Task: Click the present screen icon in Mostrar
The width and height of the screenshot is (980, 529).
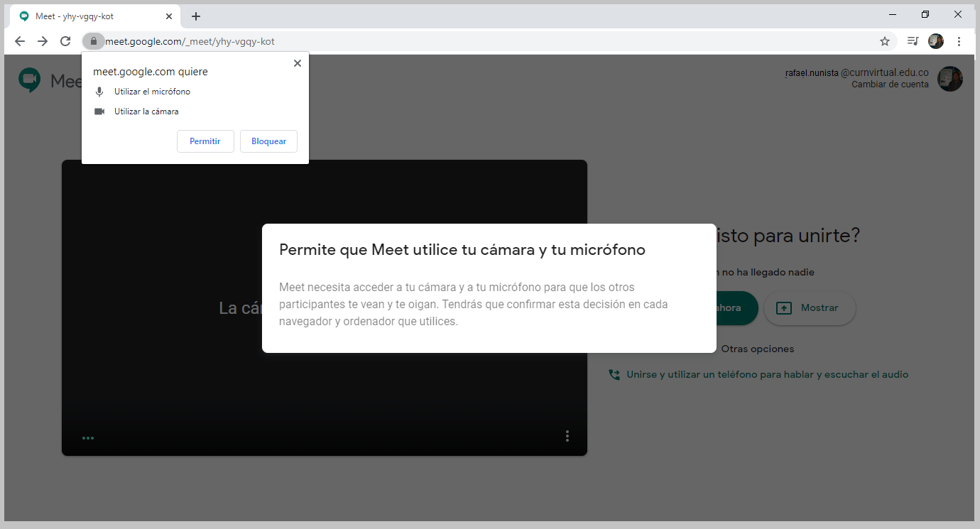Action: click(x=784, y=308)
